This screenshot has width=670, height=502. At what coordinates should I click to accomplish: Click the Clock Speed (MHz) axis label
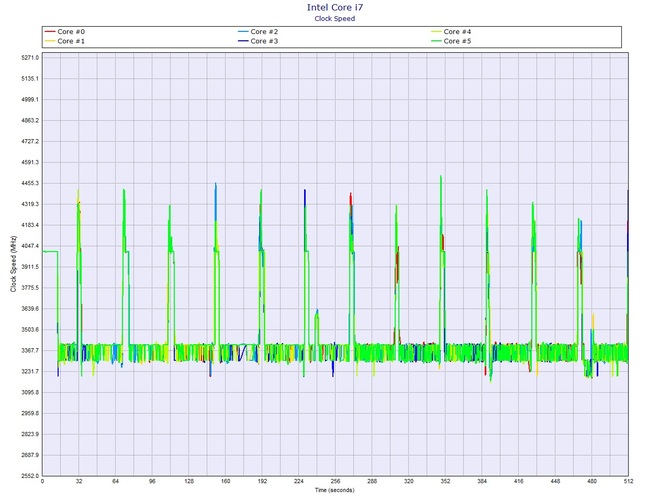tap(13, 264)
